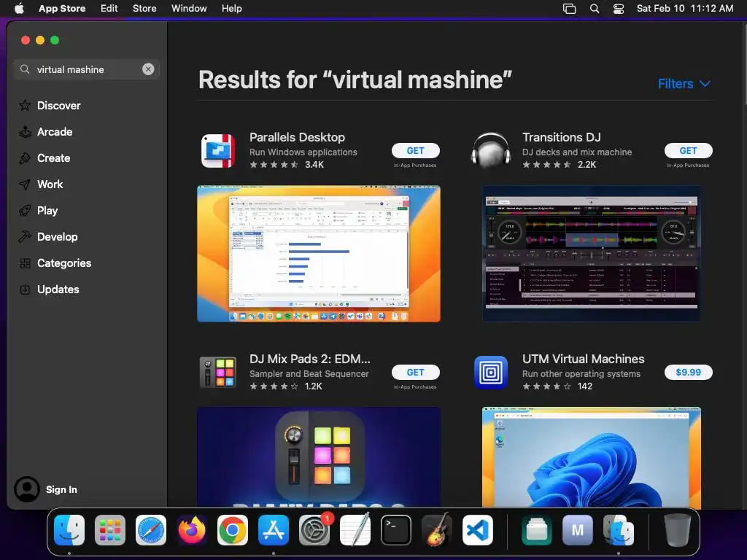Launch GarageBand from the Dock
This screenshot has height=560, width=747.
[437, 529]
